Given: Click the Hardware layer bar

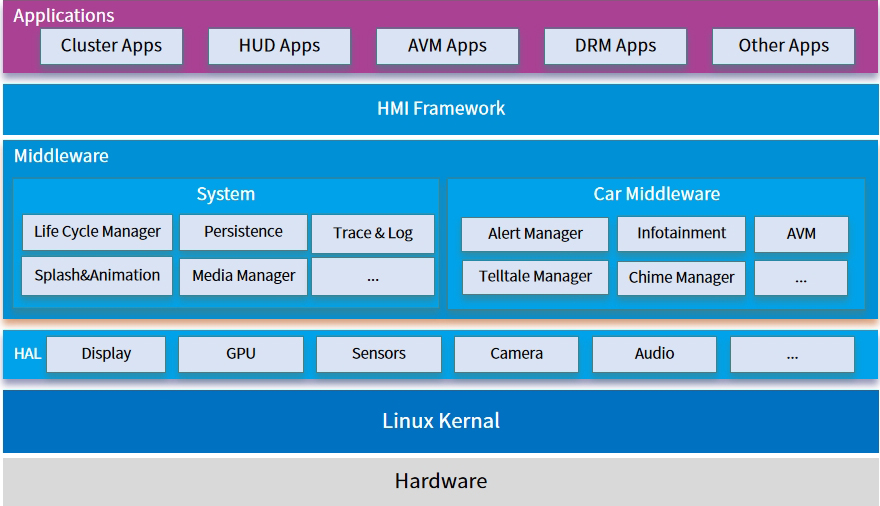Looking at the screenshot, I should click(441, 481).
